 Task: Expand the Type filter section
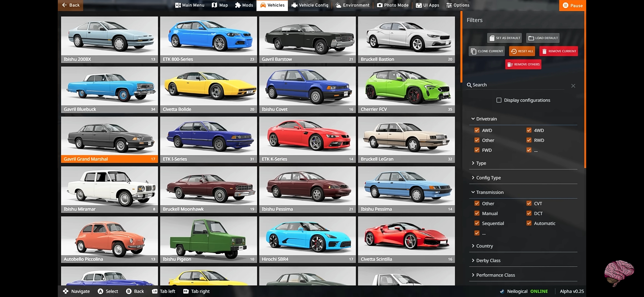point(481,163)
